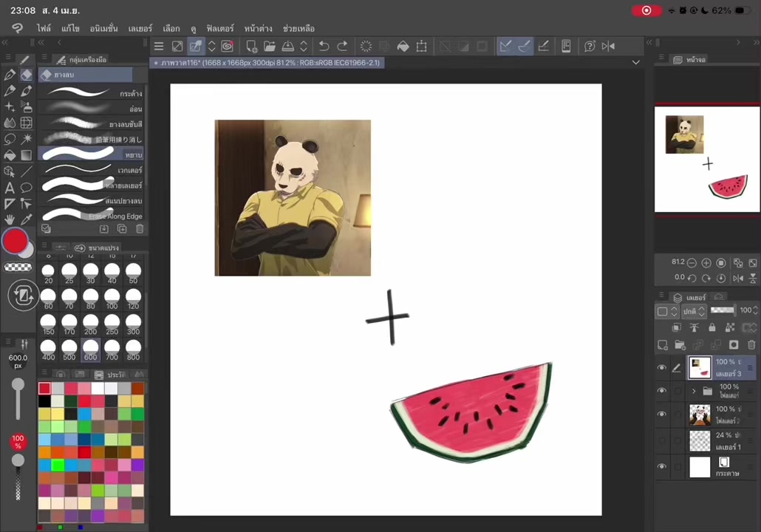The image size is (761, 532).
Task: Hide the folder layer using its eye icon
Action: pos(661,390)
